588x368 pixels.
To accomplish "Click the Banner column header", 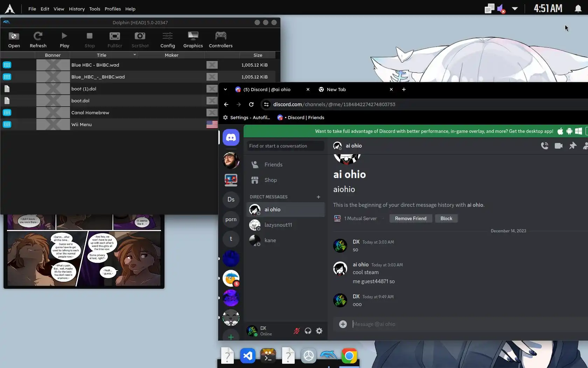I will tap(52, 55).
